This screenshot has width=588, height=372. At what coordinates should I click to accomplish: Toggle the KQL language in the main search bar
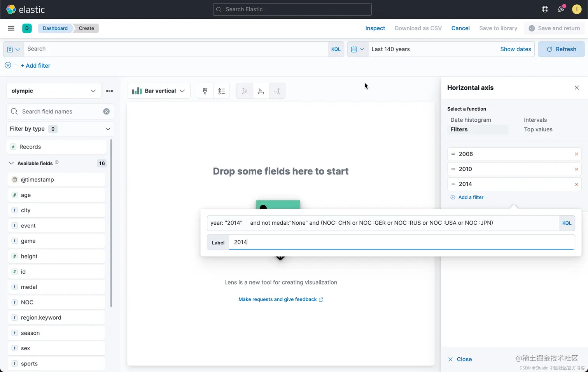tap(336, 49)
